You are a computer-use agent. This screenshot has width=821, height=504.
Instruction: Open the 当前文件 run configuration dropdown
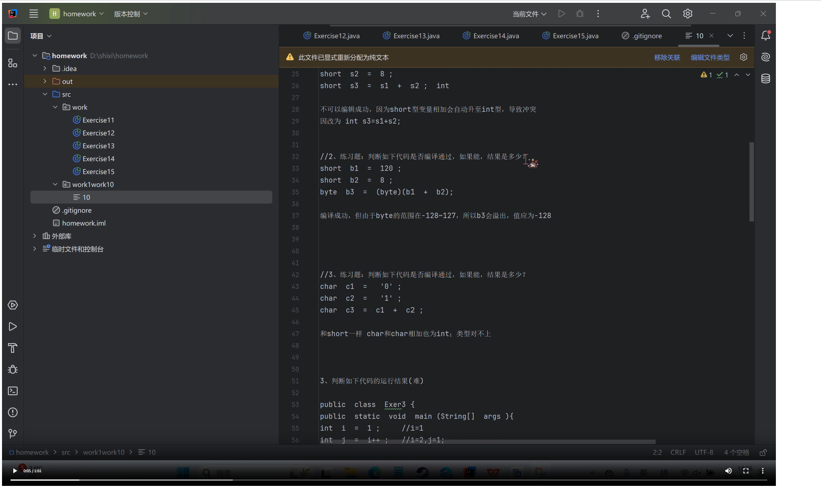tap(529, 14)
